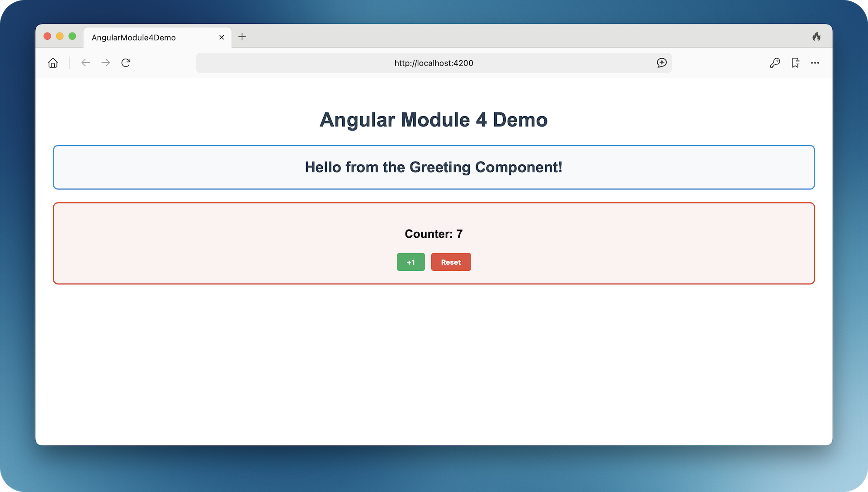This screenshot has height=492, width=868.
Task: Select the Counter: 7 text
Action: (434, 234)
